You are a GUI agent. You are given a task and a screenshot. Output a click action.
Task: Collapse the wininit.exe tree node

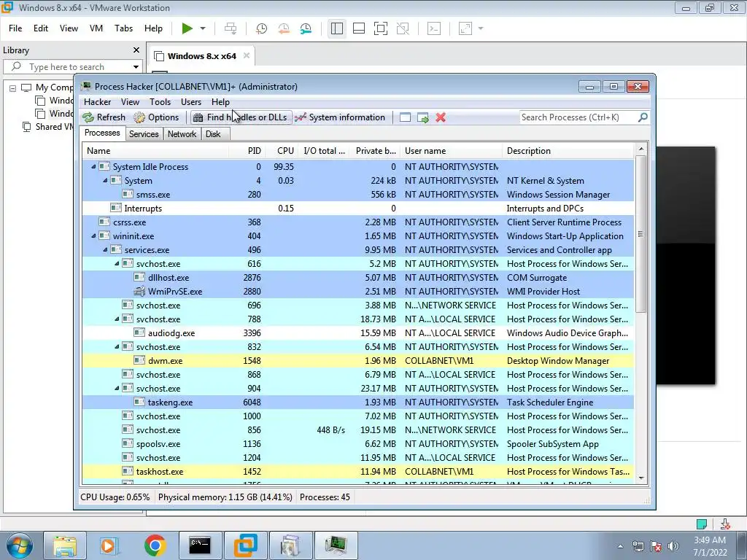coord(93,236)
